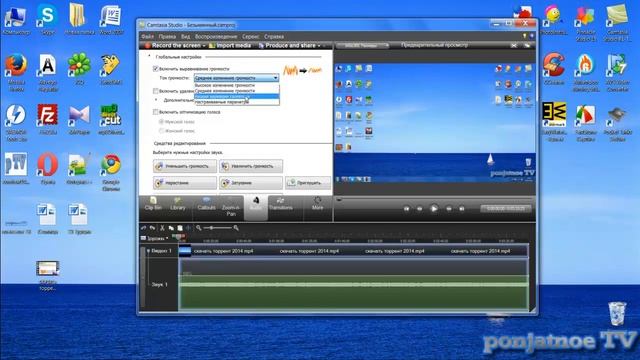The image size is (640, 360).
Task: Open the Transitions tab
Action: point(280,204)
